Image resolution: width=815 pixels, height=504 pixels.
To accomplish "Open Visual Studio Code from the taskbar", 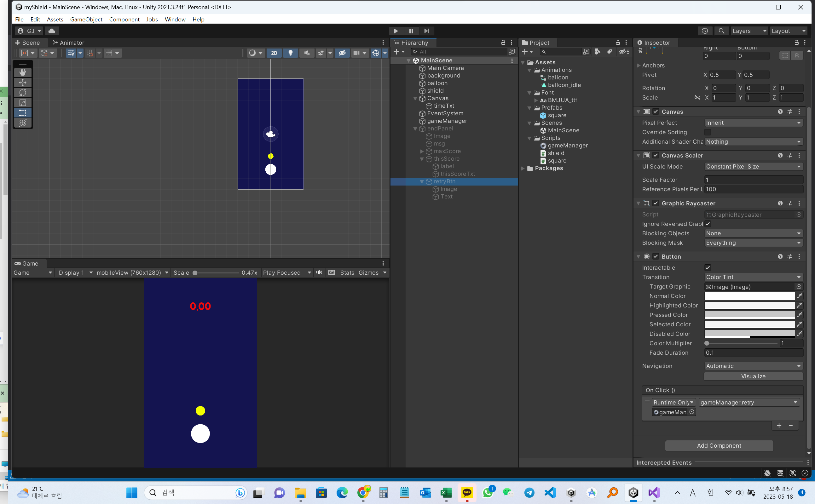I will [550, 493].
